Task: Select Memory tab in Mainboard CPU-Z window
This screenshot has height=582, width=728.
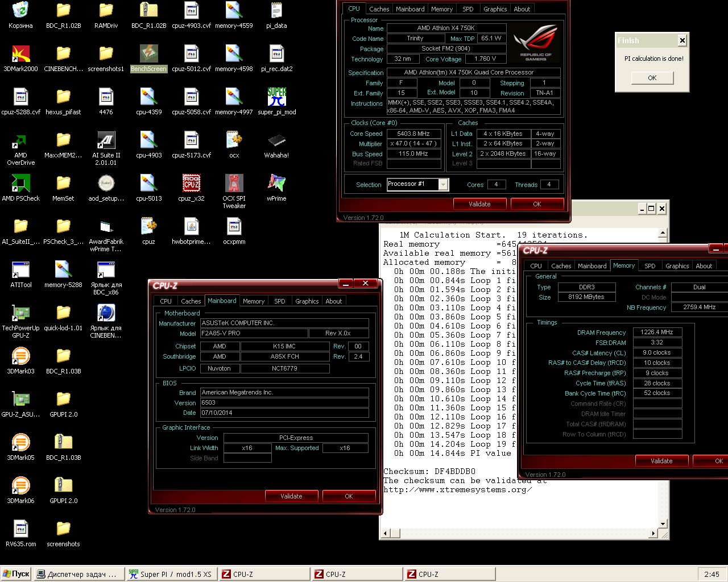Action: point(253,301)
